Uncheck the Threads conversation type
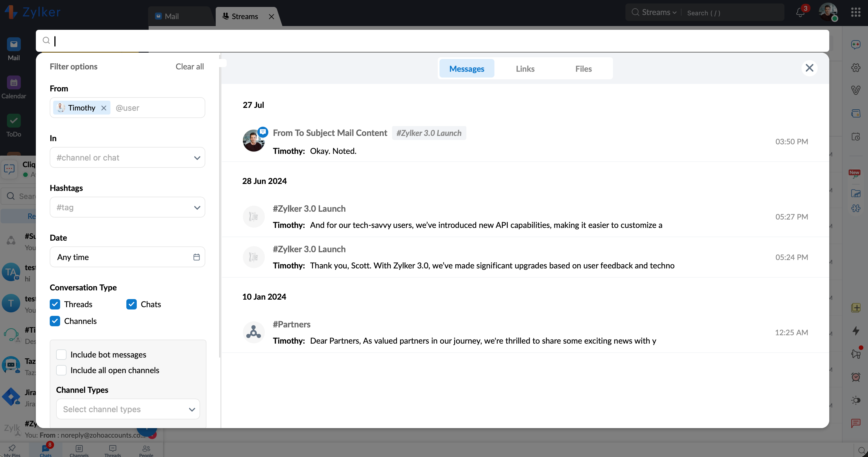This screenshot has width=868, height=457. (55, 304)
